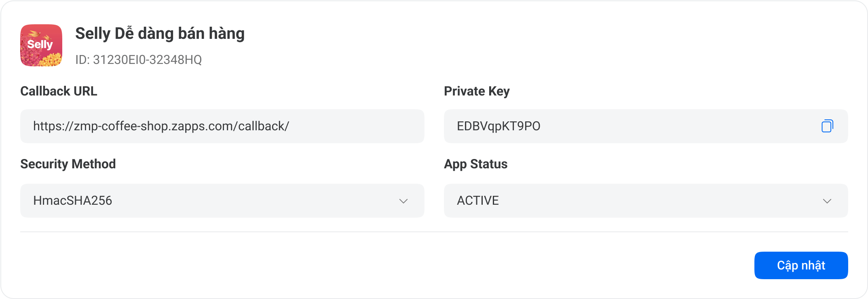Click the ACTIVE status value text
868x299 pixels.
[478, 201]
